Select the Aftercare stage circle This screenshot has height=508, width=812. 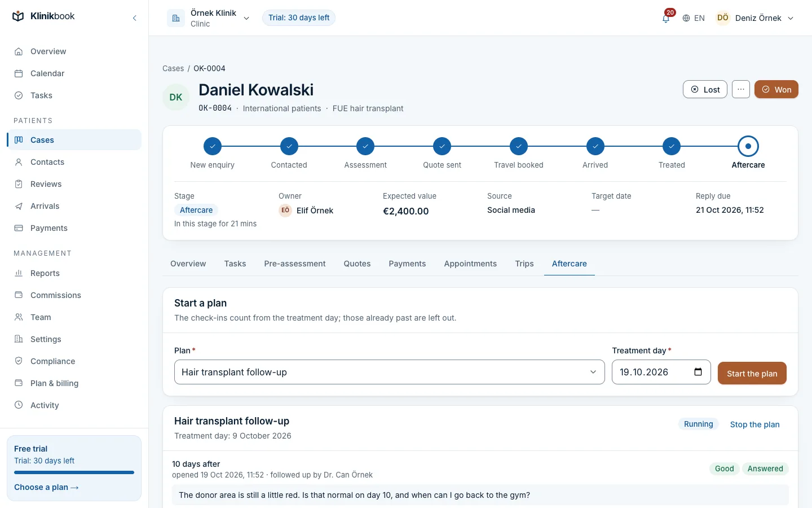pyautogui.click(x=748, y=146)
